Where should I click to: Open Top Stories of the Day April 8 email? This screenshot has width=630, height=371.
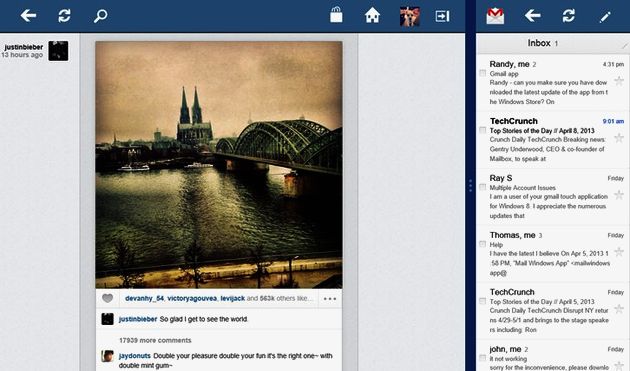click(552, 140)
